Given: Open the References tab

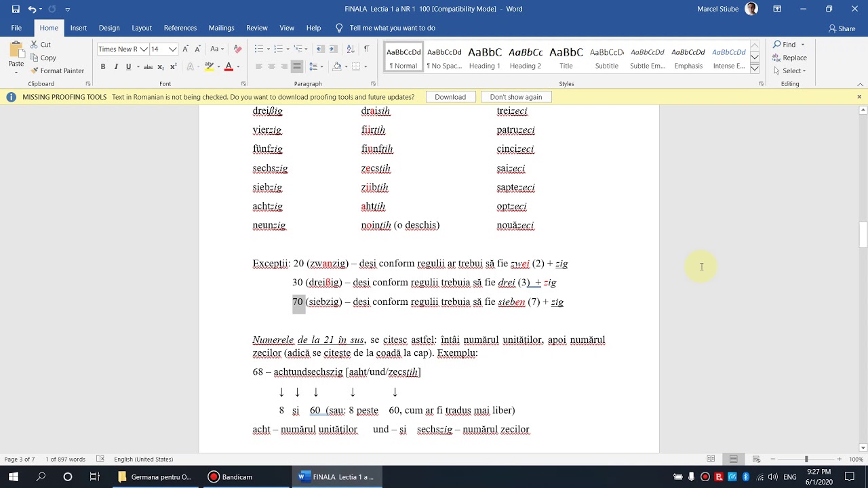Looking at the screenshot, I should coord(180,28).
